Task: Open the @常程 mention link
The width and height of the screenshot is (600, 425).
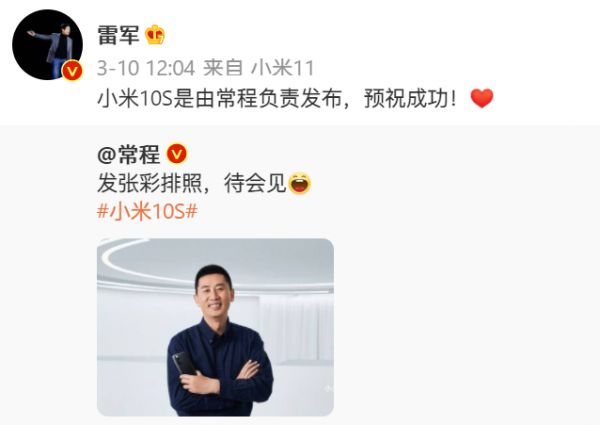Action: click(129, 154)
